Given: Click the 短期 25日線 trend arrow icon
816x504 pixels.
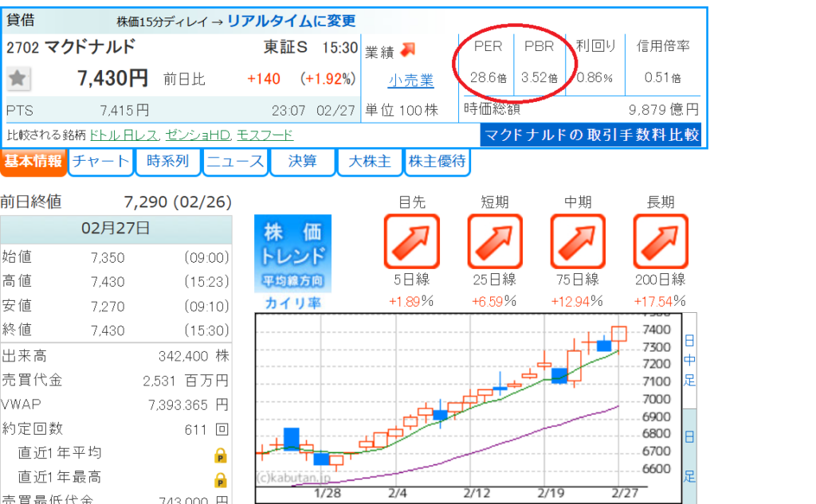Looking at the screenshot, I should click(494, 241).
